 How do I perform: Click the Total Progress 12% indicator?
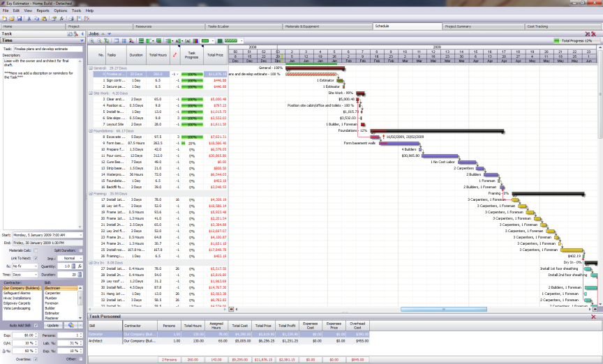576,40
